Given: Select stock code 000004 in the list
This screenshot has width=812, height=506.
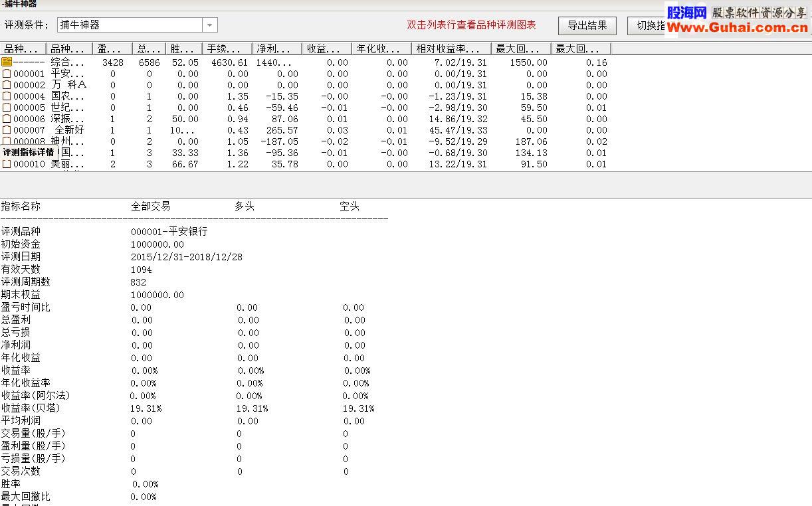Looking at the screenshot, I should (29, 96).
